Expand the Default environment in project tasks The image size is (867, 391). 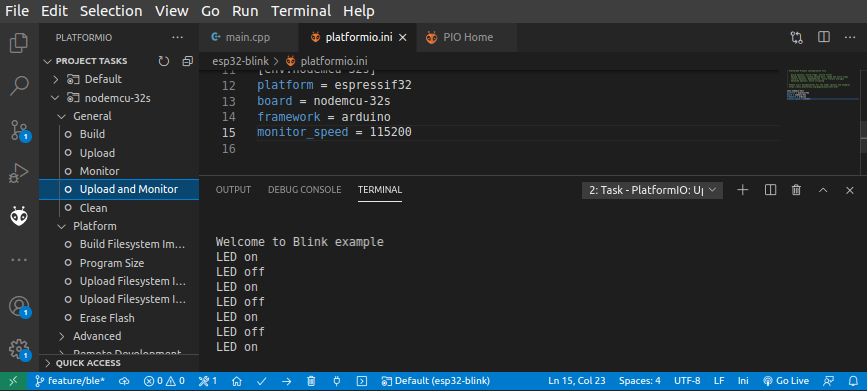(x=55, y=79)
